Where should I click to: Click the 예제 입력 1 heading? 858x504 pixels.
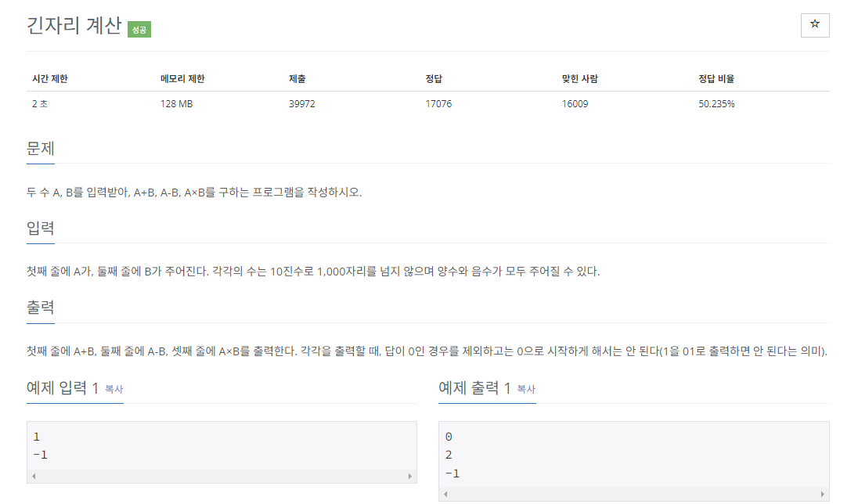pos(63,388)
